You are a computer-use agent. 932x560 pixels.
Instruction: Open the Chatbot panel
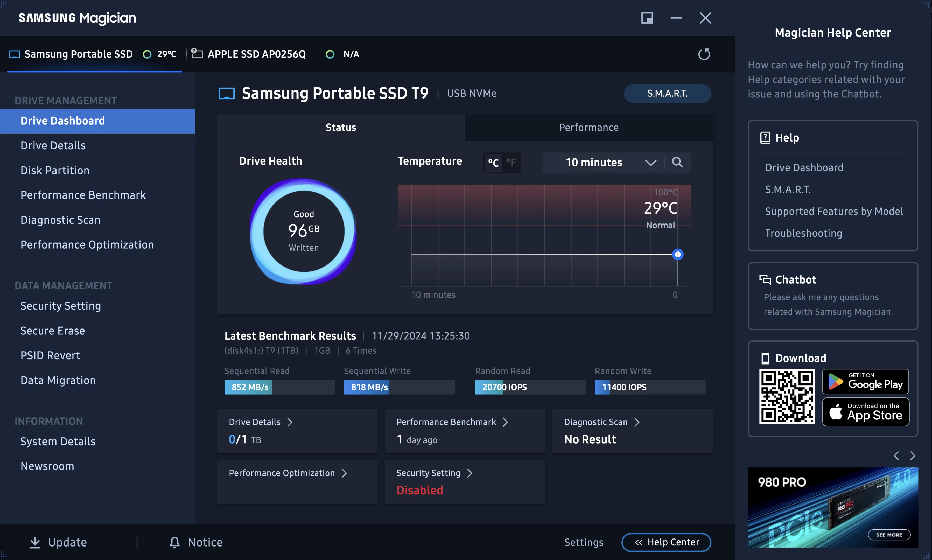pyautogui.click(x=833, y=296)
